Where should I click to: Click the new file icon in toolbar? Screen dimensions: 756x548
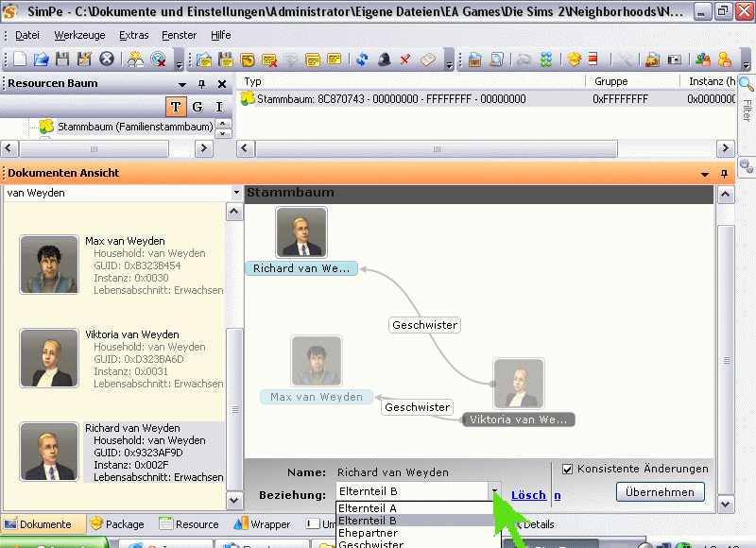click(x=20, y=60)
